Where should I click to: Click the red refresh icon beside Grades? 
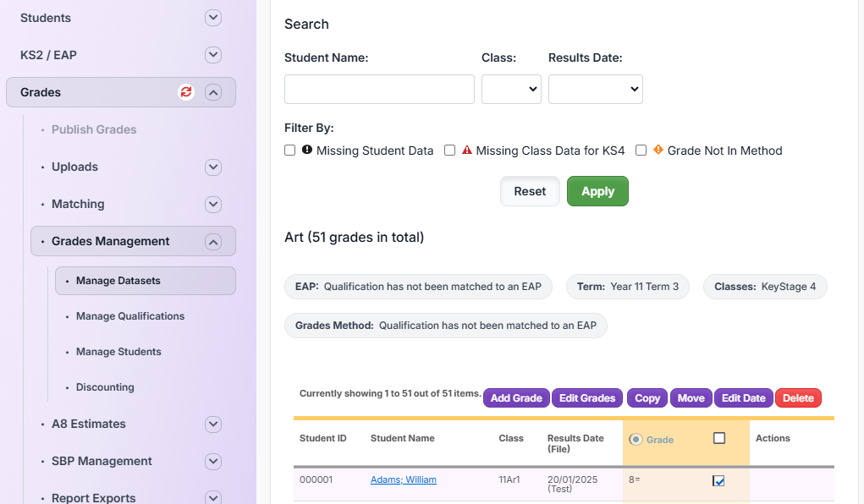click(x=186, y=92)
